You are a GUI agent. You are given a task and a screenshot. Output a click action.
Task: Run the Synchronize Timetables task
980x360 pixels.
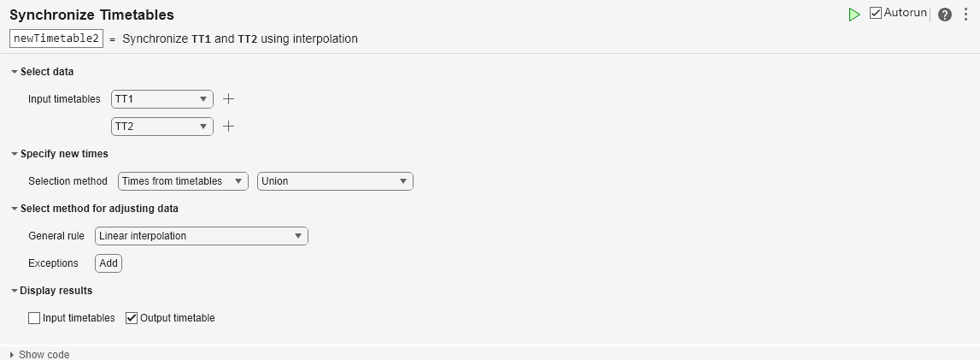tap(854, 15)
